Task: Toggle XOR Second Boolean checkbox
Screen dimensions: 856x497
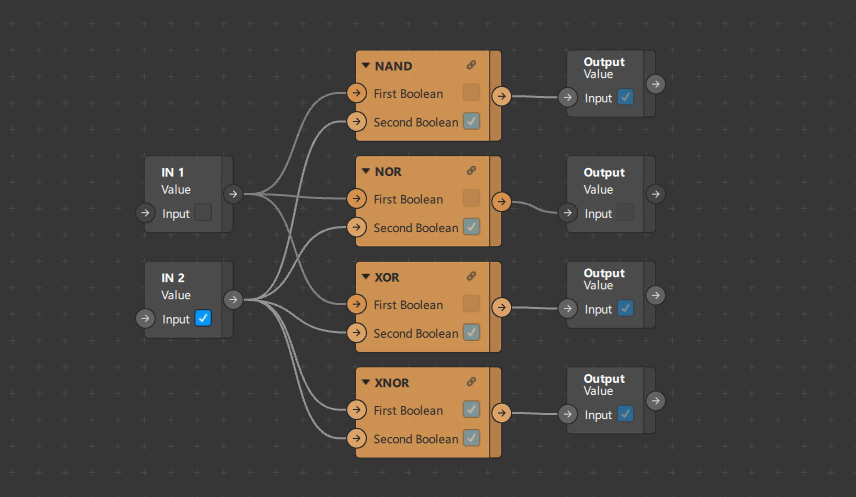Action: (471, 332)
